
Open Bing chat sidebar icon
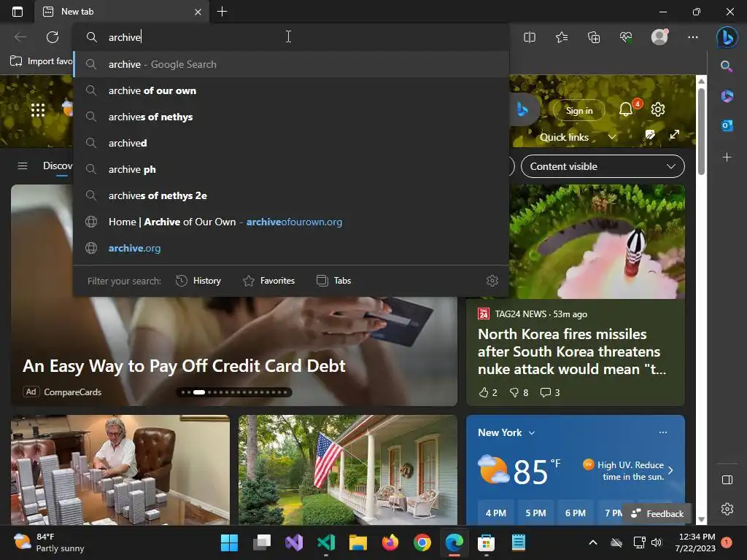727,37
